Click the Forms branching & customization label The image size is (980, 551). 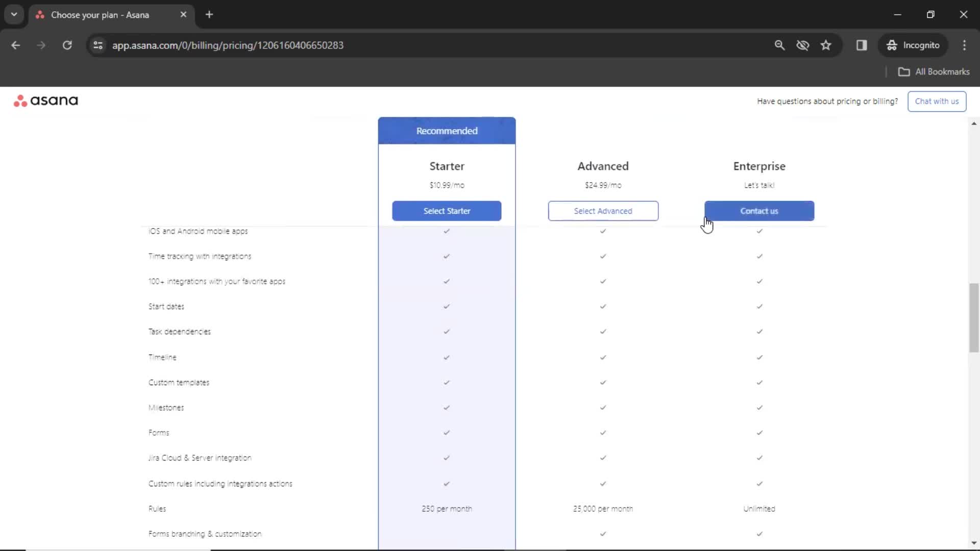click(x=205, y=534)
